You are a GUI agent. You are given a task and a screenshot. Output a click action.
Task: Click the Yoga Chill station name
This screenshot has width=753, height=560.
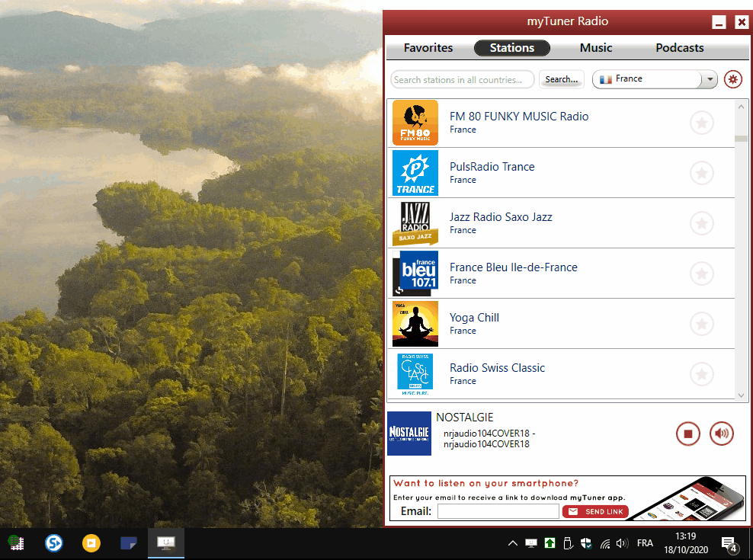coord(474,318)
